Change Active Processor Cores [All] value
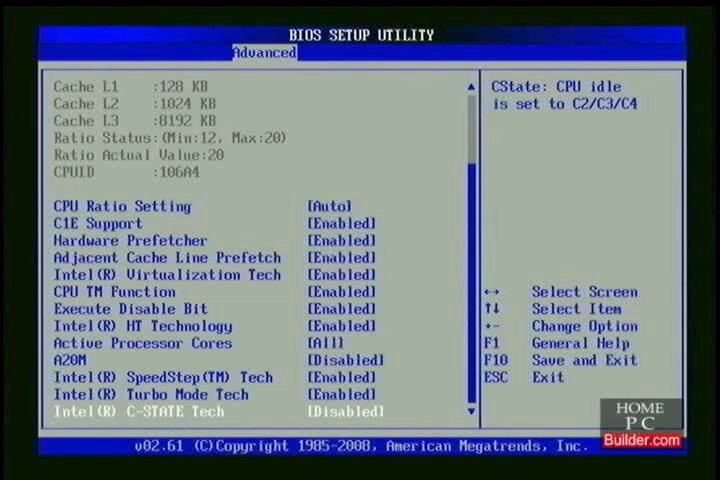The image size is (720, 480). (x=325, y=343)
